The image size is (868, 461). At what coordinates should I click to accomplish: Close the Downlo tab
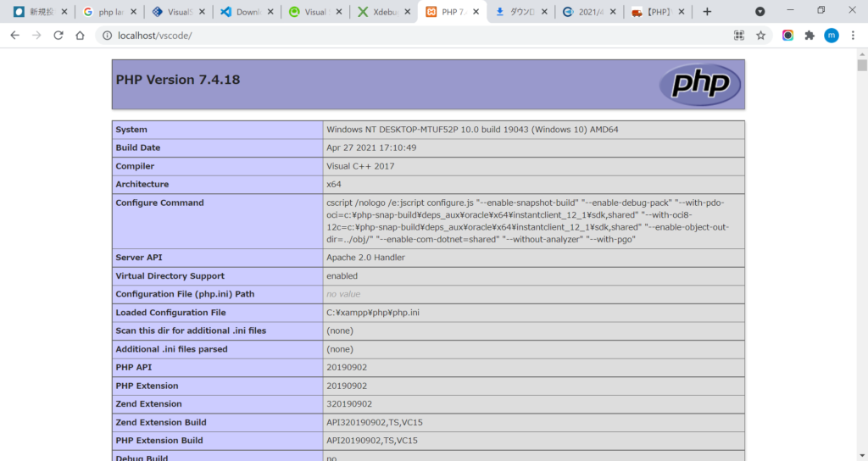pyautogui.click(x=270, y=12)
